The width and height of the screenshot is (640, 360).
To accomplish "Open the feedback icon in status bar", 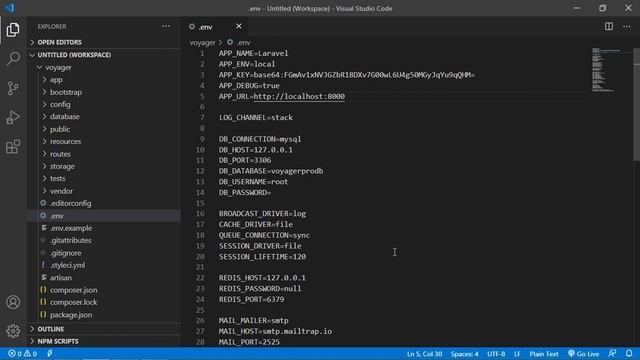I will (x=612, y=354).
